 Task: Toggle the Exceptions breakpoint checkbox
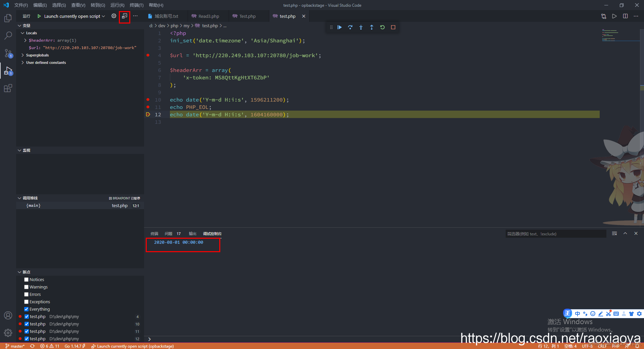pos(26,302)
